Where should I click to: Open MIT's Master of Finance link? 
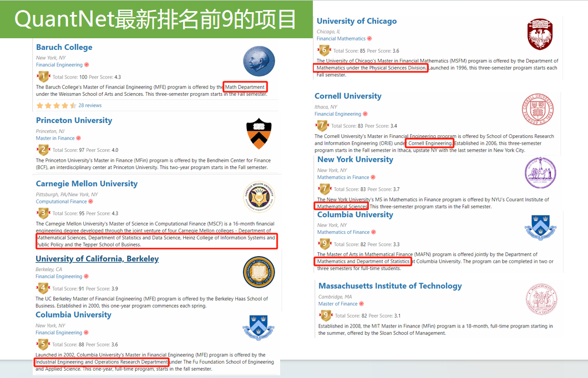click(x=338, y=304)
